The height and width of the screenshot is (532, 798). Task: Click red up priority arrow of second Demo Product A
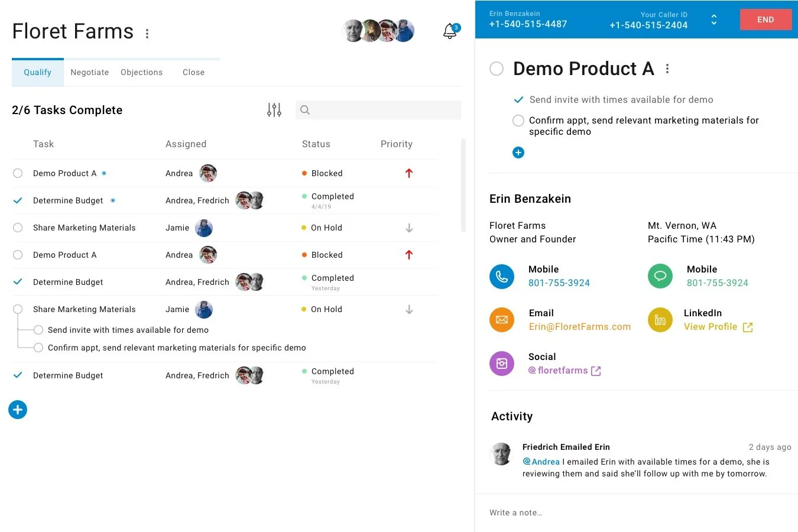click(x=409, y=255)
